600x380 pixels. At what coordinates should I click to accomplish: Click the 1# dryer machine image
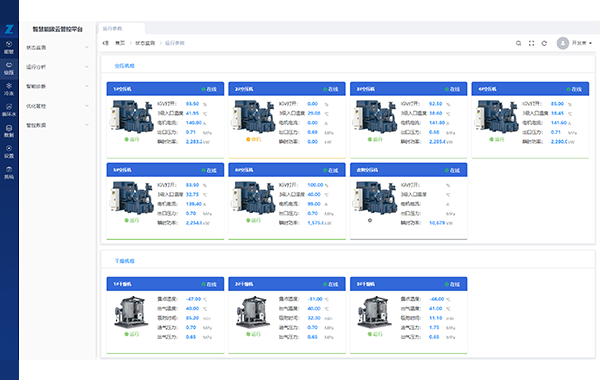point(131,312)
